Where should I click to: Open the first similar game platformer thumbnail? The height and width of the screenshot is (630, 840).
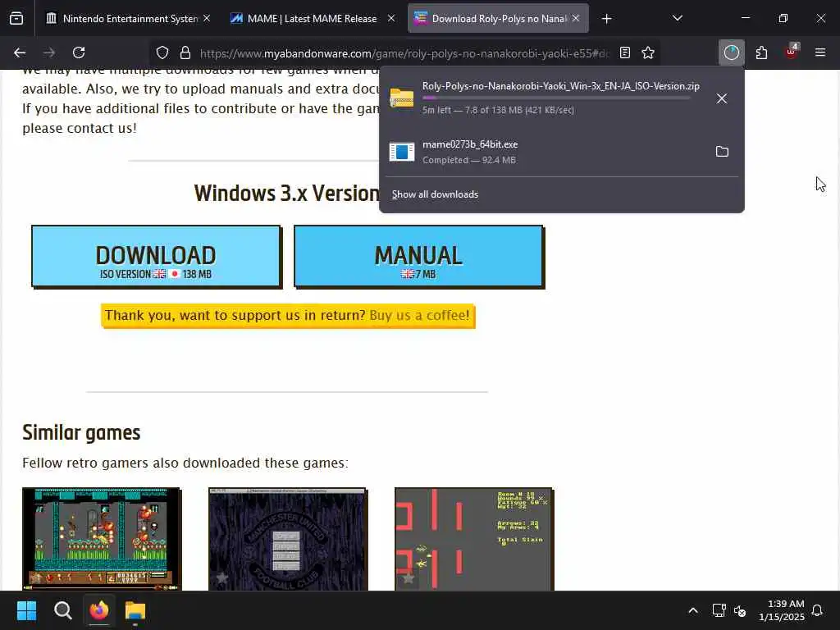click(101, 538)
